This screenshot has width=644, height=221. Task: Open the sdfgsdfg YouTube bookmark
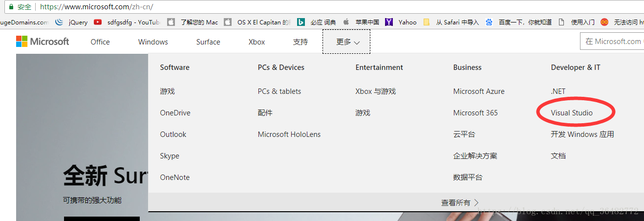pos(127,22)
